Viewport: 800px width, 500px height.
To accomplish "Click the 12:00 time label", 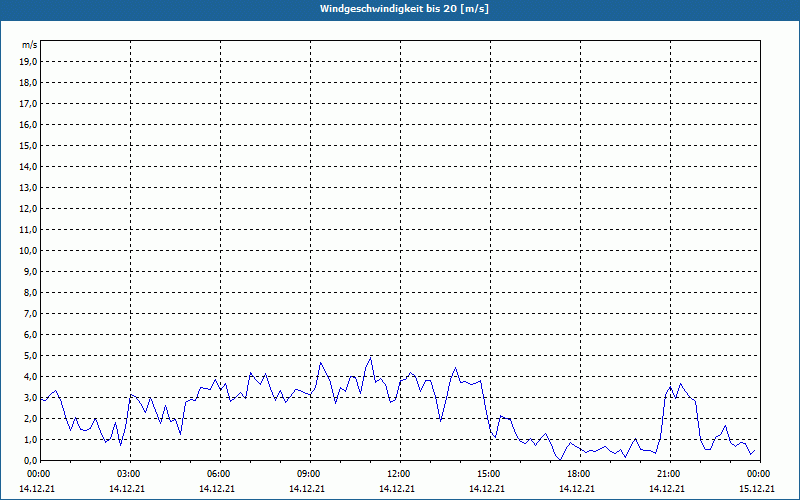I will 399,474.
